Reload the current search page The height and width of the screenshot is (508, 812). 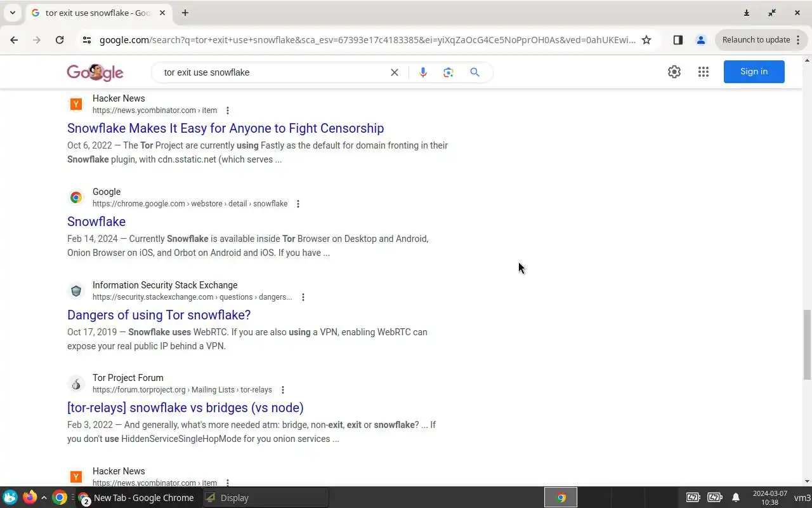click(x=60, y=39)
